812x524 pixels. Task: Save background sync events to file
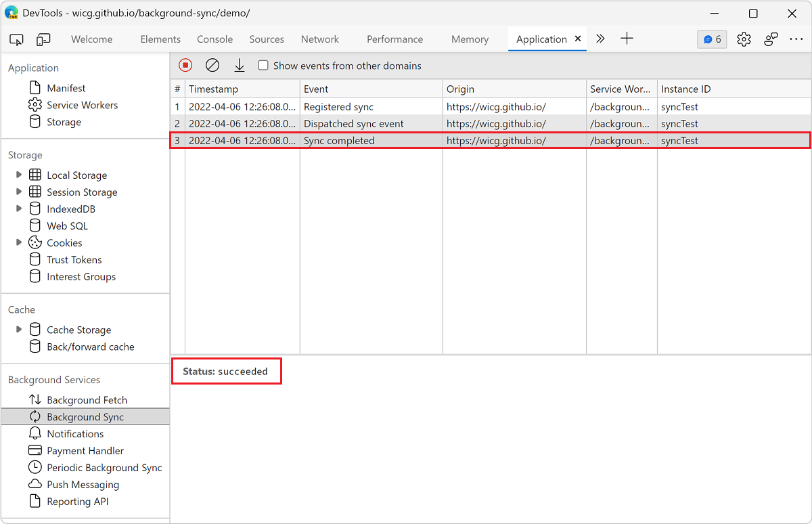pyautogui.click(x=240, y=65)
